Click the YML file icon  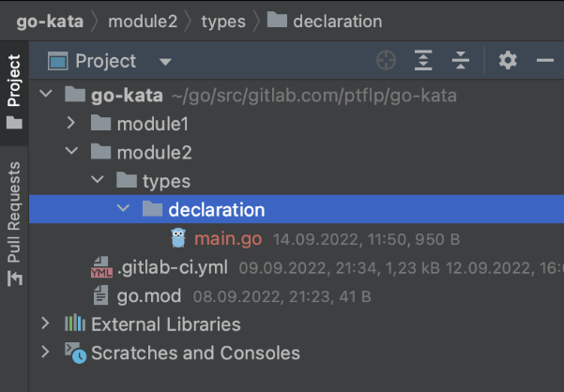(100, 268)
